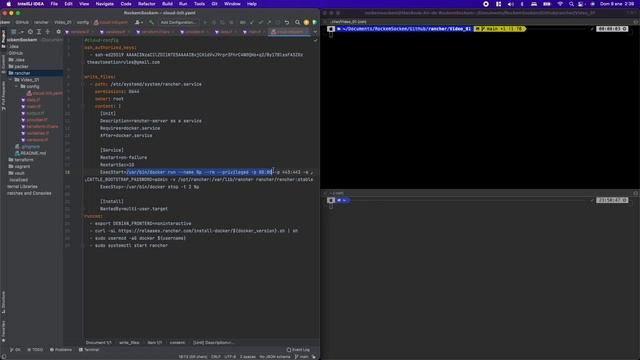
Task: Open Add Configuration dropdown
Action: pos(178,22)
